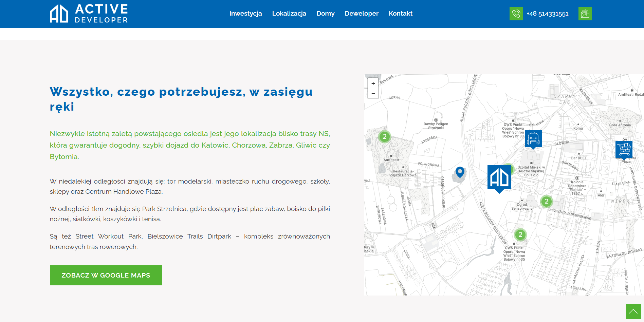Open the Lokalizacja menu item

pyautogui.click(x=289, y=14)
